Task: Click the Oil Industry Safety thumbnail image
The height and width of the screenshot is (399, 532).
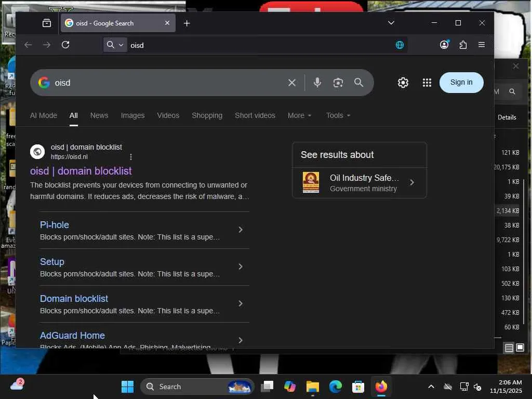Action: (x=311, y=182)
